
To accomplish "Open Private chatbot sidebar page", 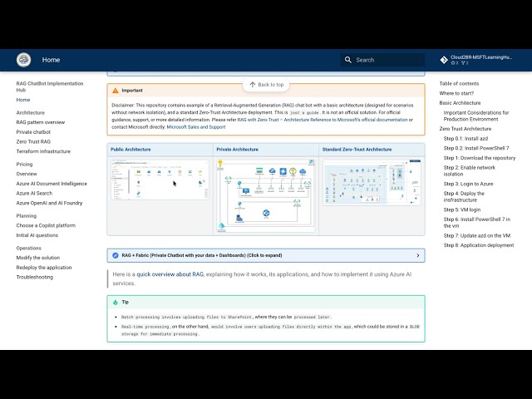I will pyautogui.click(x=33, y=132).
